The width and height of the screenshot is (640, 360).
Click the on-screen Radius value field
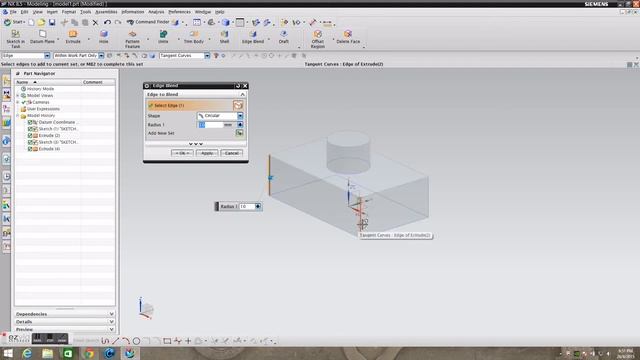click(246, 207)
